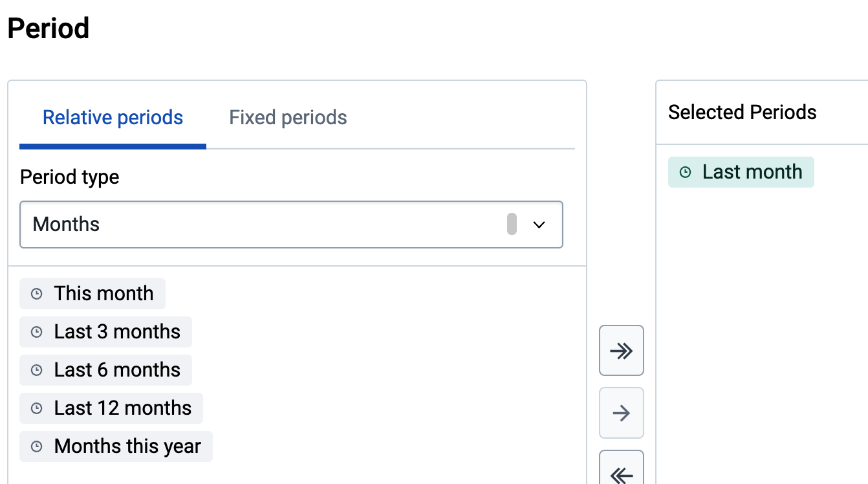Select the Months this year option
Image resolution: width=868 pixels, height=484 pixels.
tap(116, 446)
